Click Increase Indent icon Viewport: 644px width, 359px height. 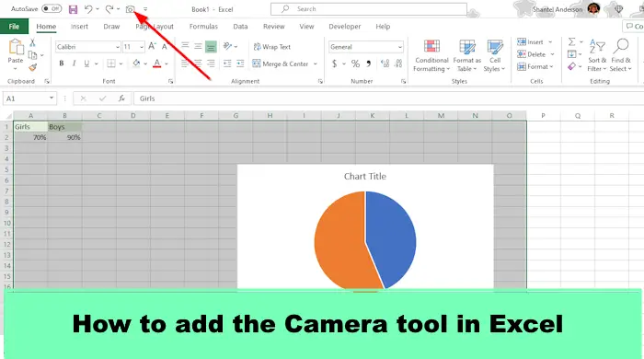point(240,64)
